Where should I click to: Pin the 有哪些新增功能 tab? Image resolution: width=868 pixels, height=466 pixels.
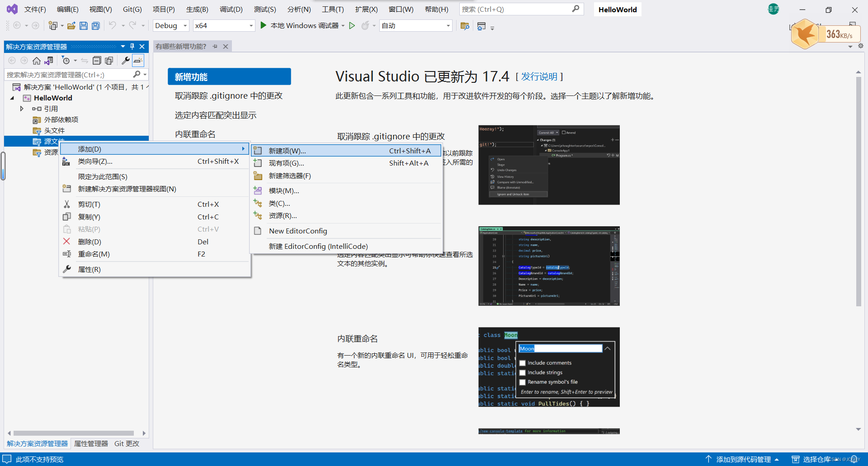click(215, 46)
